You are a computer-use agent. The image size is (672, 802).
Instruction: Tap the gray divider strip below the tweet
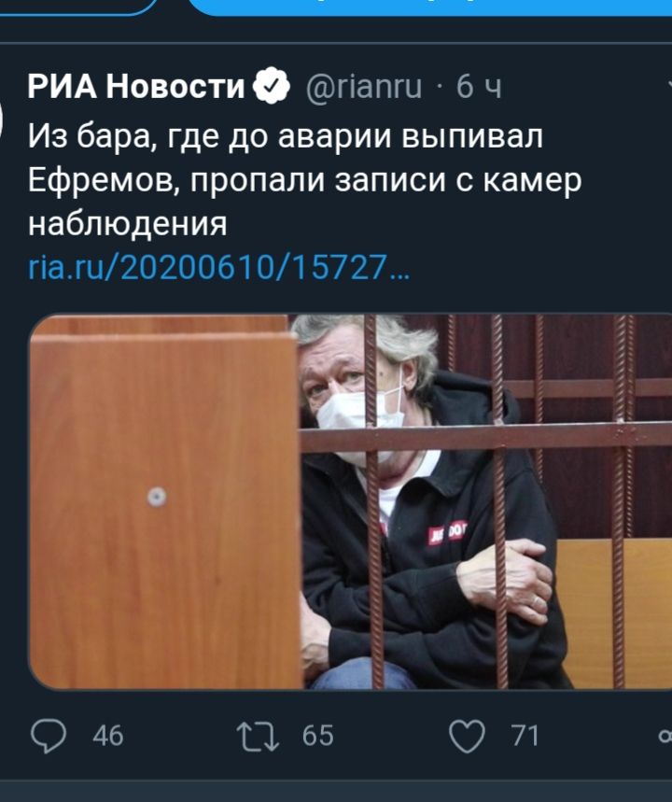pyautogui.click(x=336, y=791)
